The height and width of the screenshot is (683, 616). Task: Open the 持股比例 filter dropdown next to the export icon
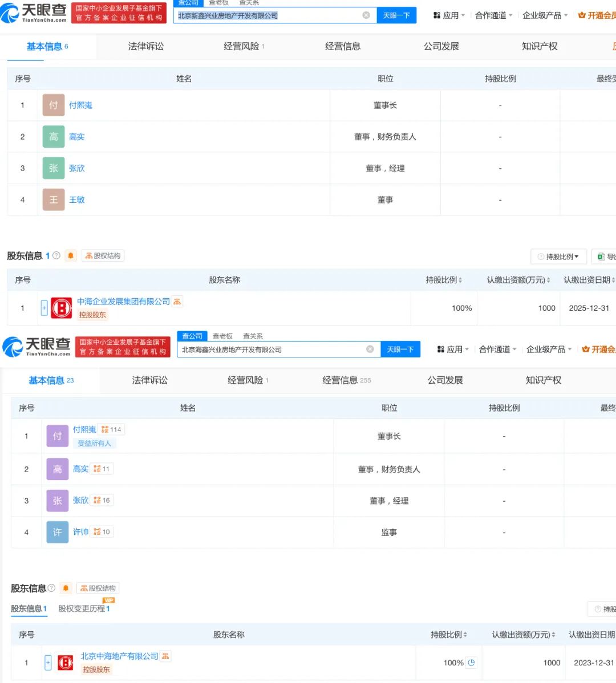[x=558, y=257]
